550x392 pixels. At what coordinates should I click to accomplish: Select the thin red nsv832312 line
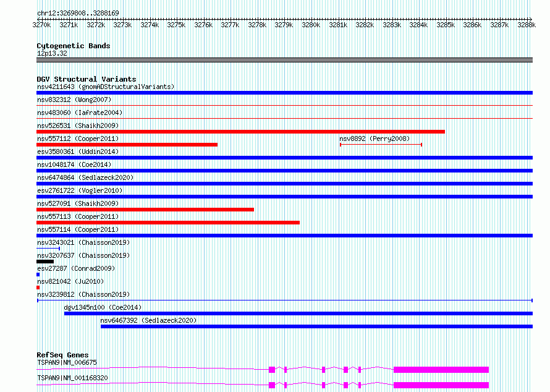coord(284,105)
